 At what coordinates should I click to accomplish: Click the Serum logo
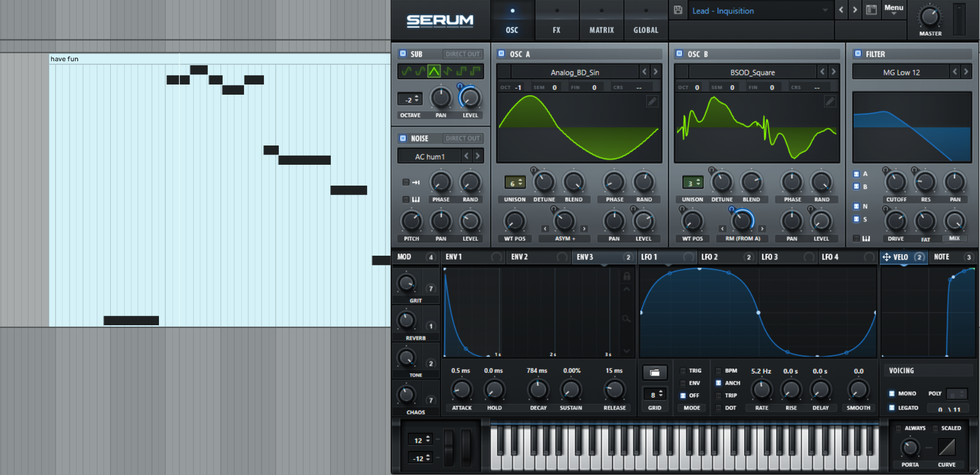(440, 21)
